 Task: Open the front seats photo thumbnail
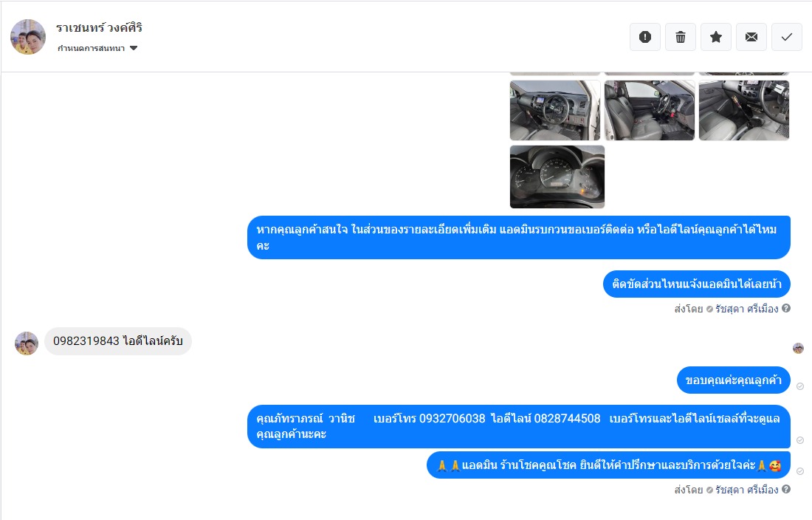tap(650, 110)
